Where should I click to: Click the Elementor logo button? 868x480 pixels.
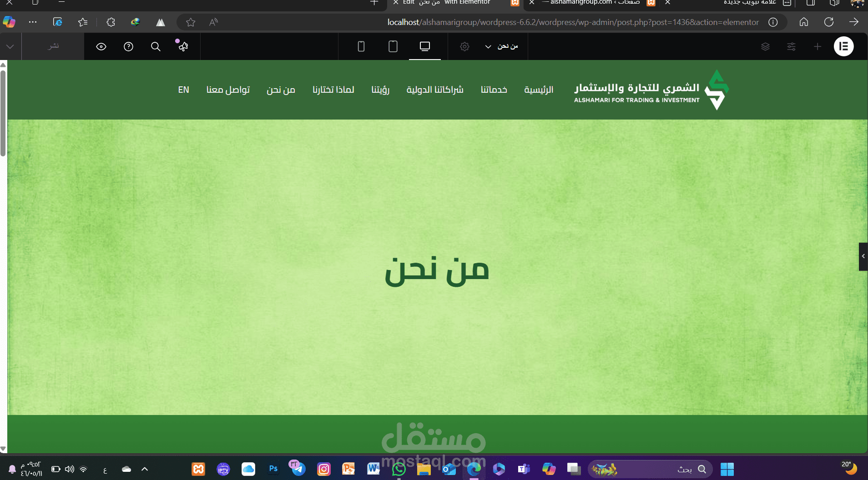click(x=844, y=46)
